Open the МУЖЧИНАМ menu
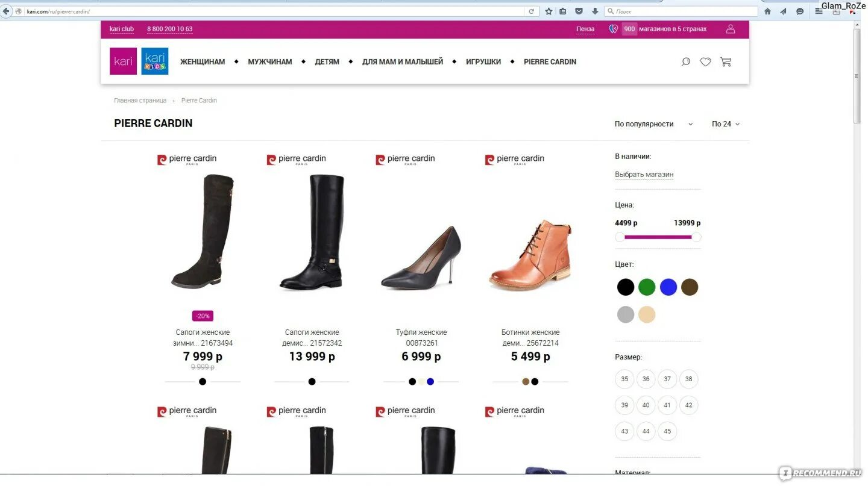 pyautogui.click(x=270, y=61)
